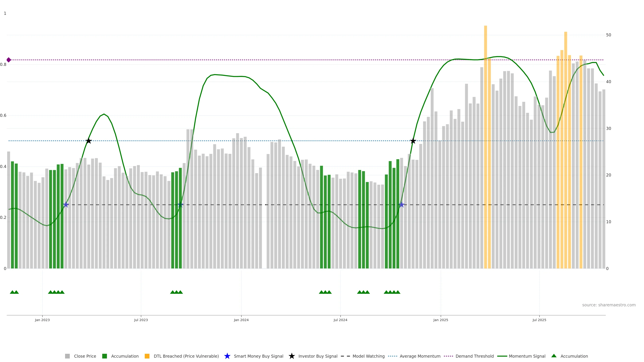Click the first black investor star in 2023

coord(89,141)
